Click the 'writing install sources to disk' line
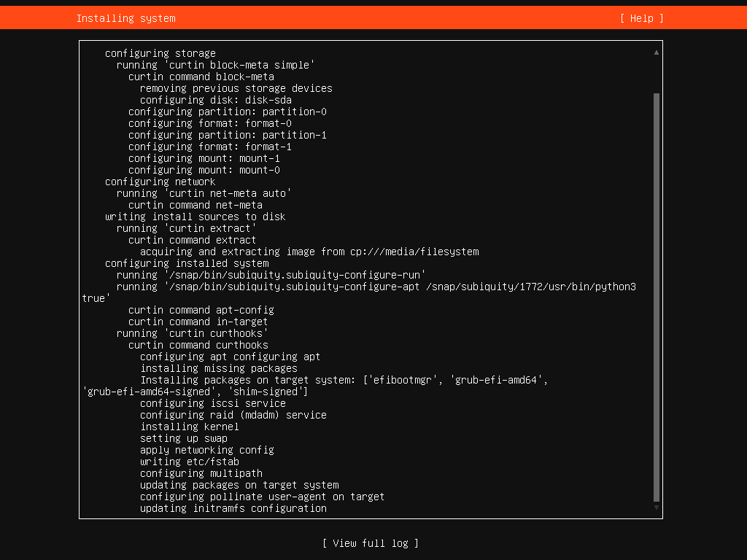Screen dimensions: 747x560 (196, 217)
